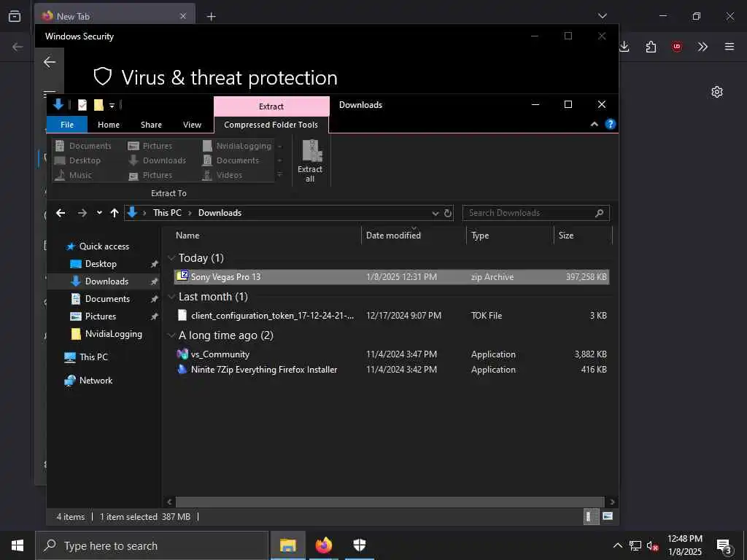Click the search magnifier in Search Downloads
Screen dimensions: 747x560
tap(600, 213)
